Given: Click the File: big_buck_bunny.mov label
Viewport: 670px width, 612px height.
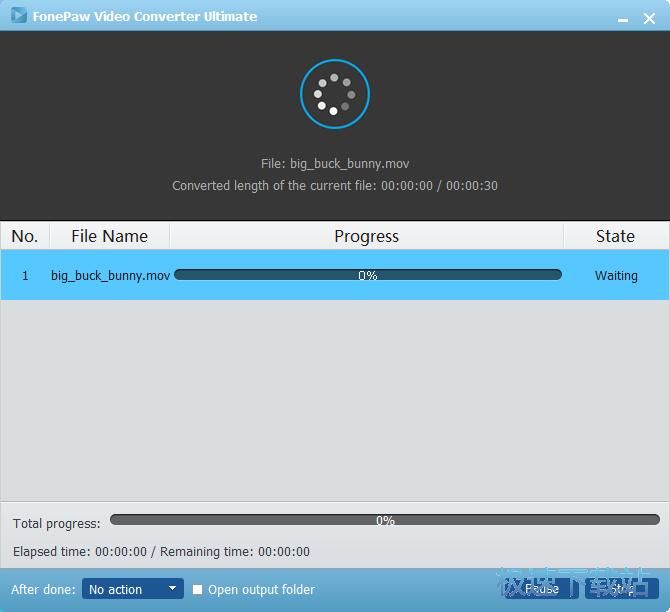Looking at the screenshot, I should coord(335,164).
